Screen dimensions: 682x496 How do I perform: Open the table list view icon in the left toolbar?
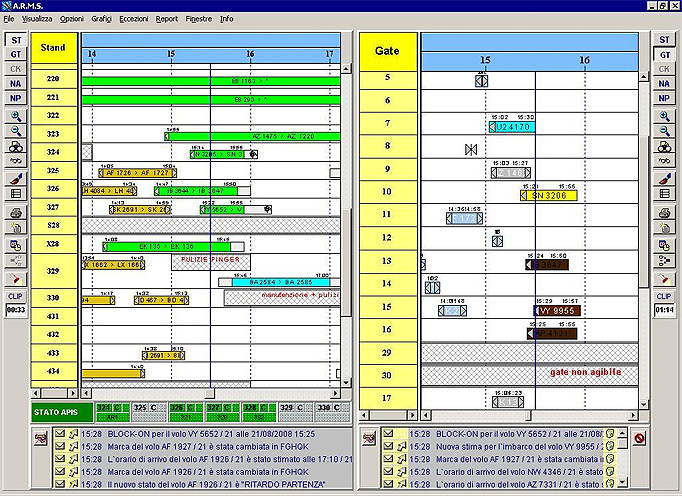[x=16, y=194]
